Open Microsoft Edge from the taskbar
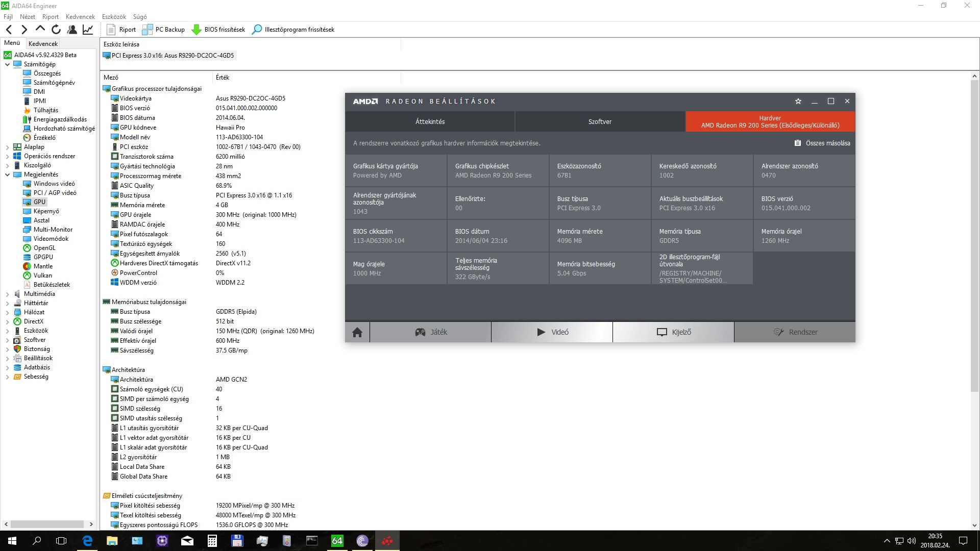This screenshot has height=551, width=980. pyautogui.click(x=87, y=541)
